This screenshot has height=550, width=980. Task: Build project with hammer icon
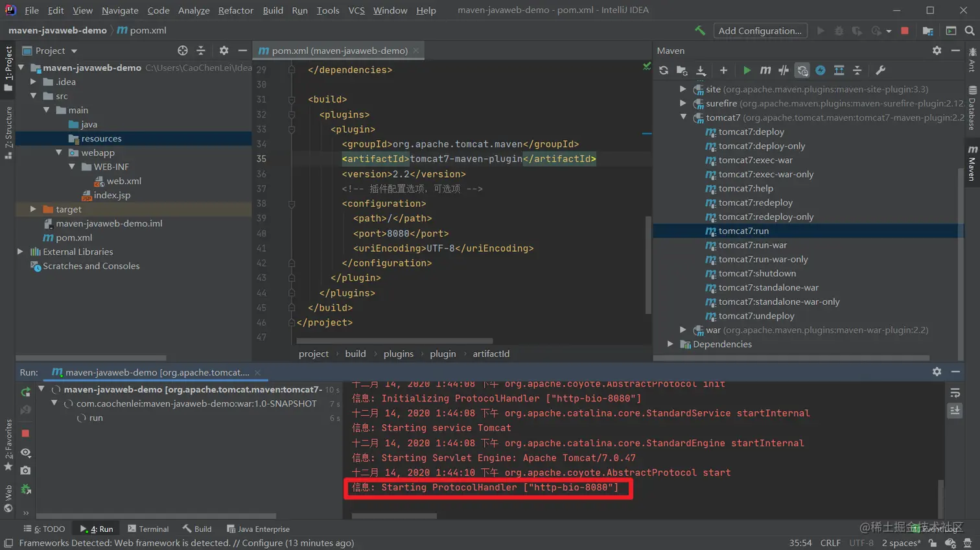point(700,30)
